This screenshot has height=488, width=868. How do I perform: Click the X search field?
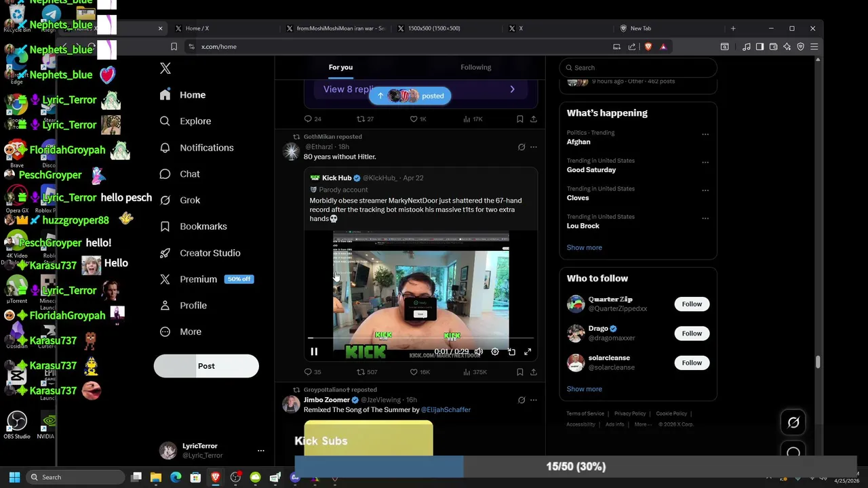click(638, 68)
